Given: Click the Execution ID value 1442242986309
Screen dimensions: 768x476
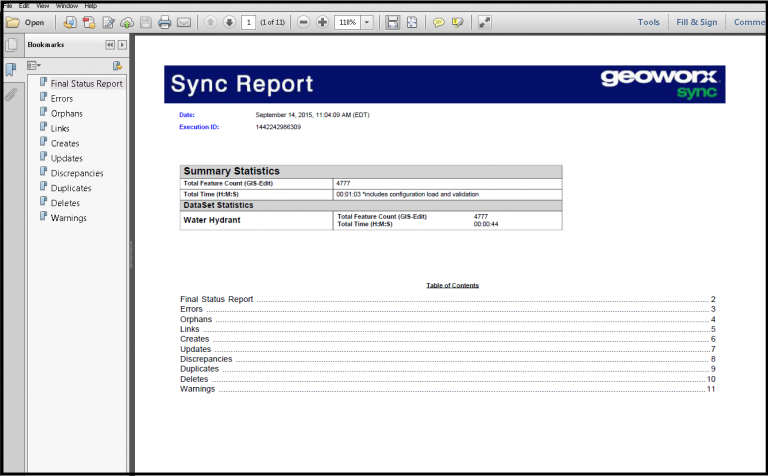Looking at the screenshot, I should click(278, 127).
